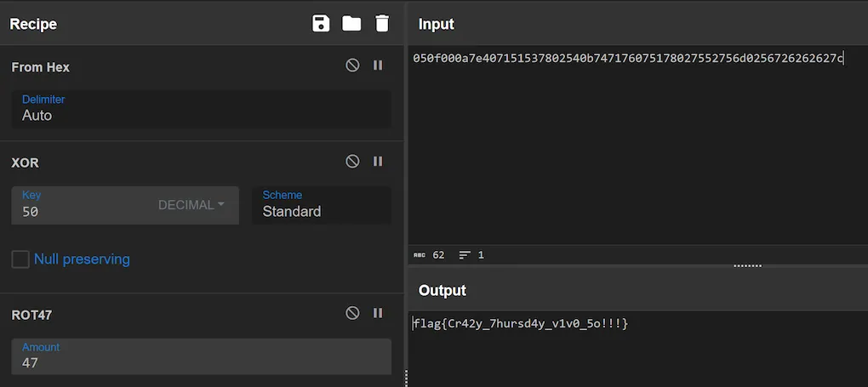Pause at XOR operation breakpoint
This screenshot has height=387, width=868.
pos(378,162)
